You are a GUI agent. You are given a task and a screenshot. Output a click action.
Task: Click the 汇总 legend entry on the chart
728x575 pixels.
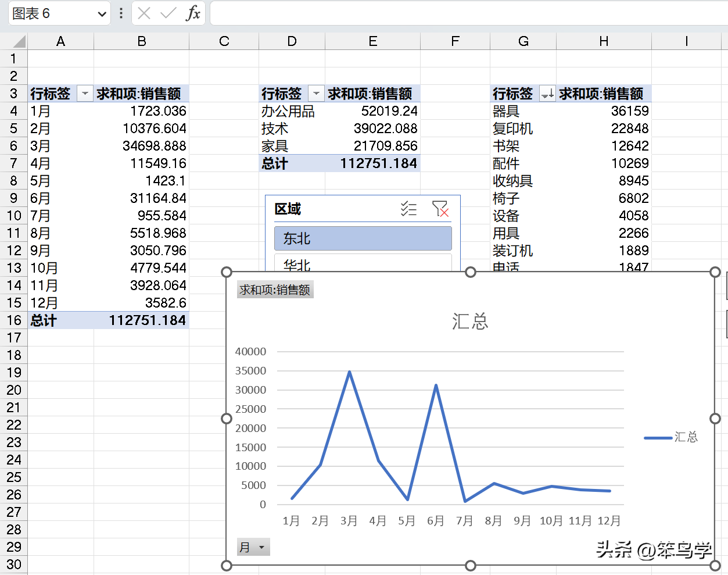(x=671, y=437)
